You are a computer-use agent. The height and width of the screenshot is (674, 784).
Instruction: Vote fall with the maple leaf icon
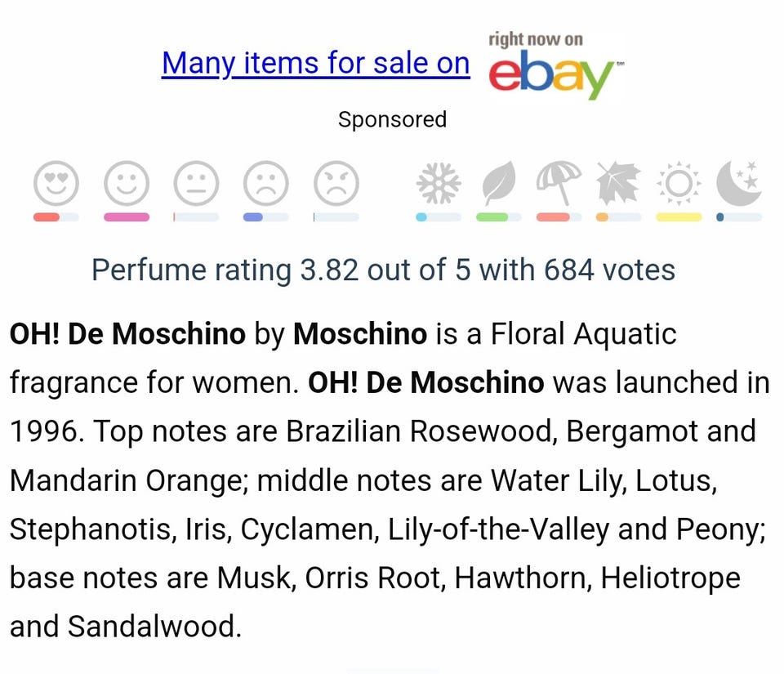tap(618, 184)
